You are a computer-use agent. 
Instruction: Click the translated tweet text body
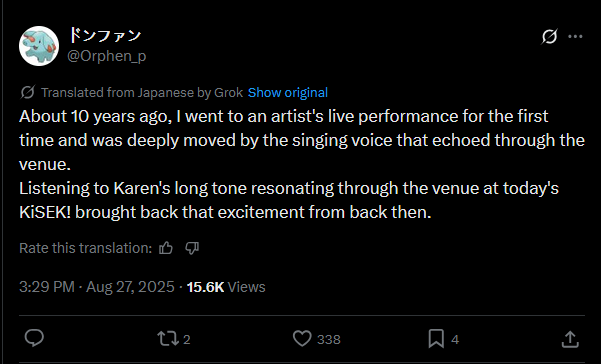coord(302,164)
